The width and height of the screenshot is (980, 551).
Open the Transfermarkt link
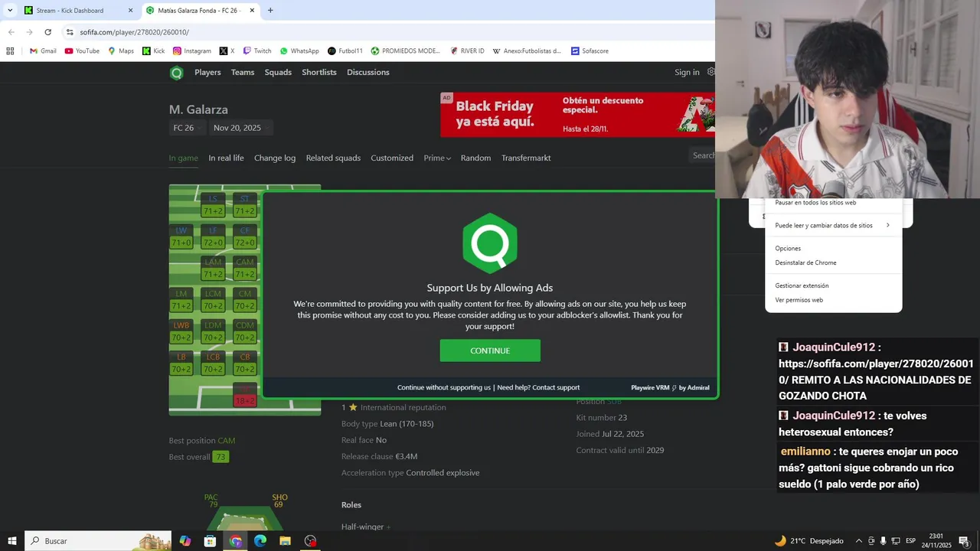526,158
